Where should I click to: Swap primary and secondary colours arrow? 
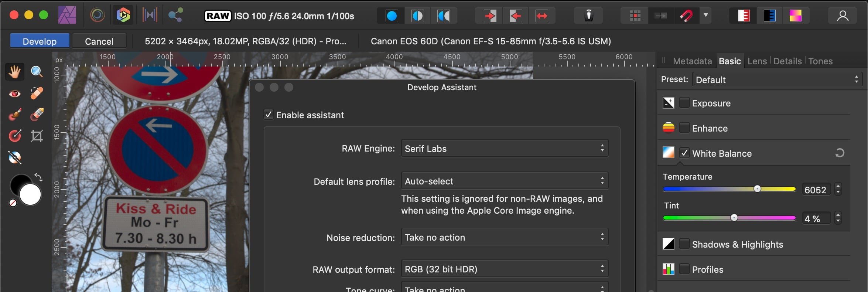(x=38, y=177)
